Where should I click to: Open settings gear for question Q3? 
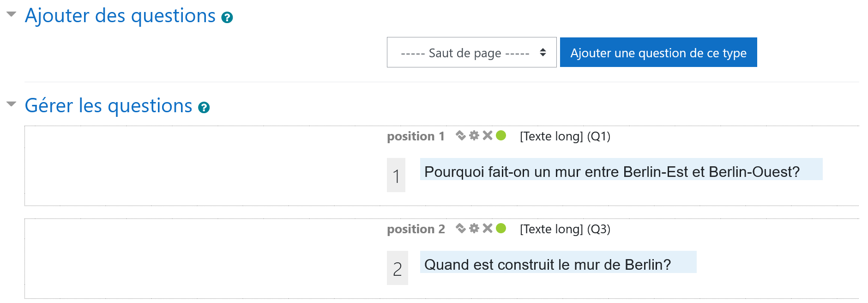474,228
